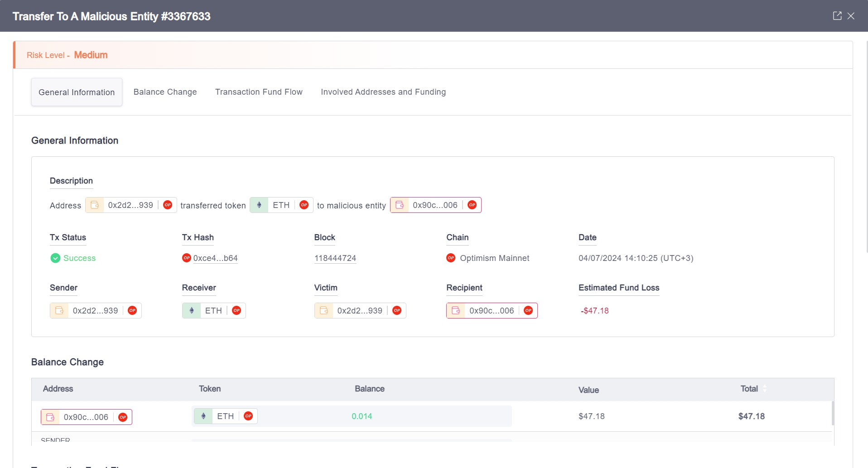Click the Balance Change table scrollbar
Screen dimensions: 868x468
pyautogui.click(x=833, y=413)
